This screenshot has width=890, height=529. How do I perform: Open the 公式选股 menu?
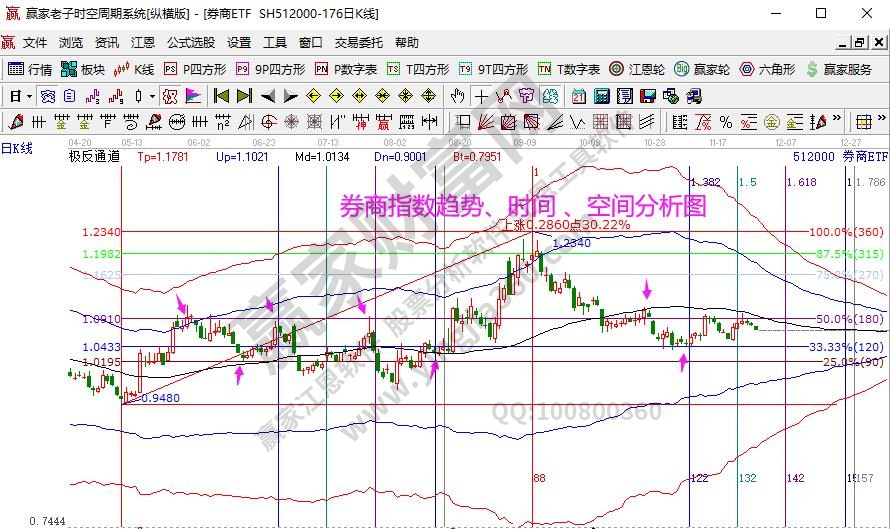coord(190,43)
